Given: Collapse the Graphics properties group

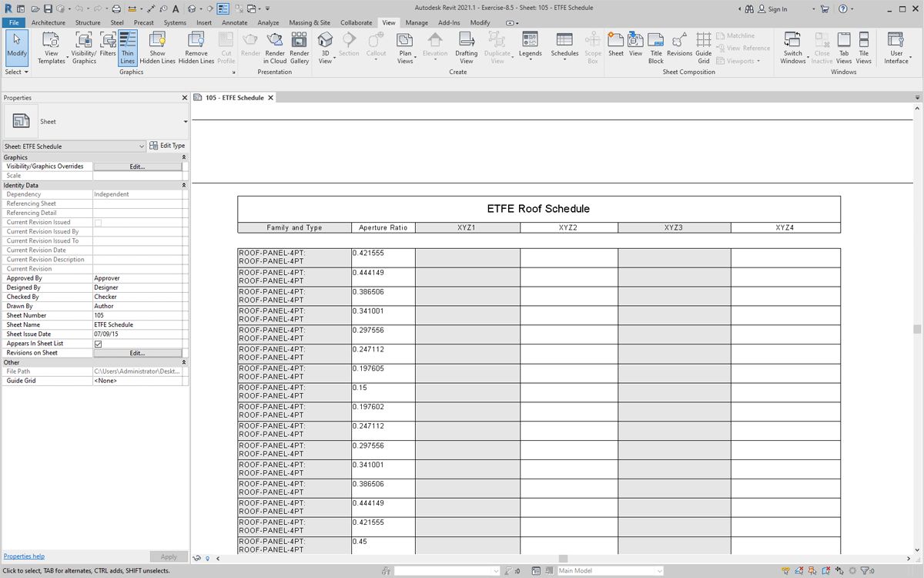Looking at the screenshot, I should pos(183,157).
